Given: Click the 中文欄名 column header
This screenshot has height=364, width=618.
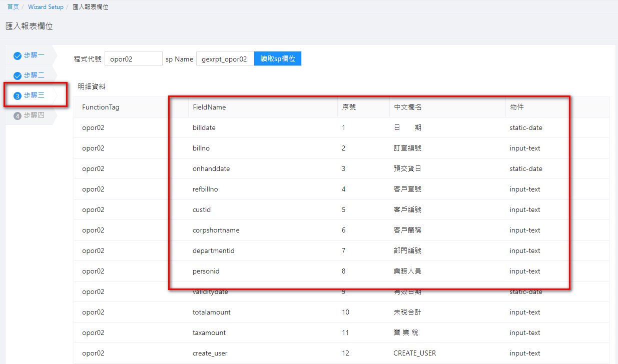Looking at the screenshot, I should coord(408,107).
